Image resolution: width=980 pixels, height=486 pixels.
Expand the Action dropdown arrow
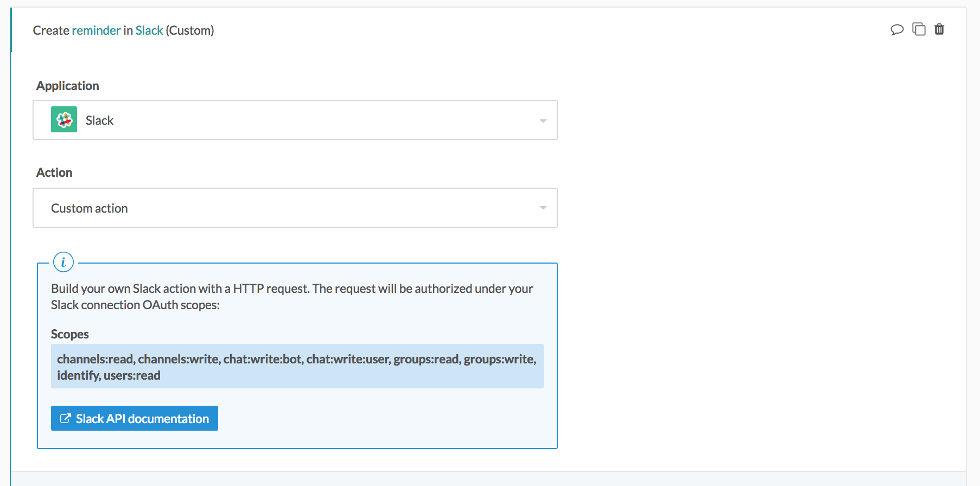[543, 208]
